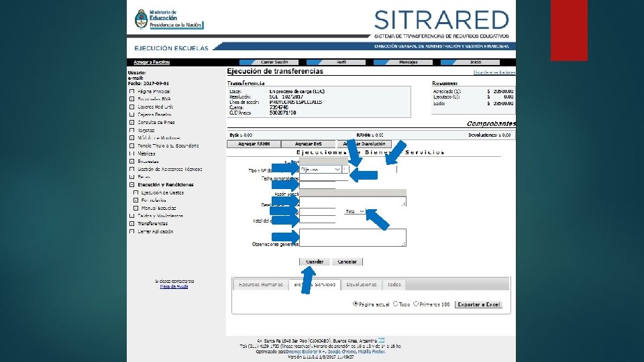Click the Razón social gray field
The width and height of the screenshot is (644, 362).
coord(353,193)
